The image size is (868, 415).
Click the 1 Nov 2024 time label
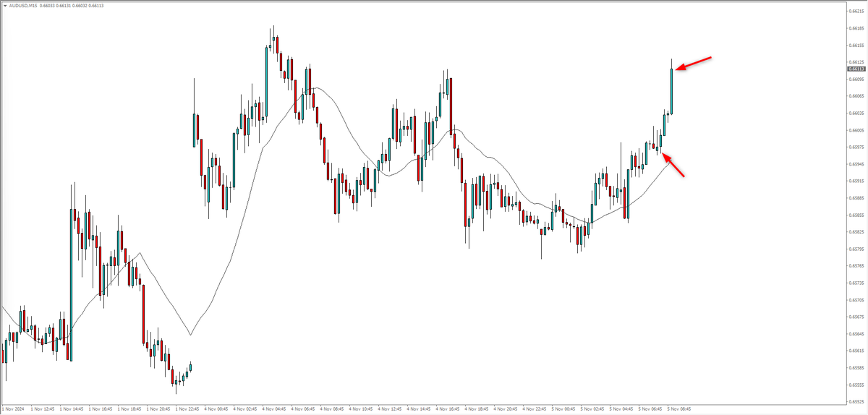click(x=13, y=409)
